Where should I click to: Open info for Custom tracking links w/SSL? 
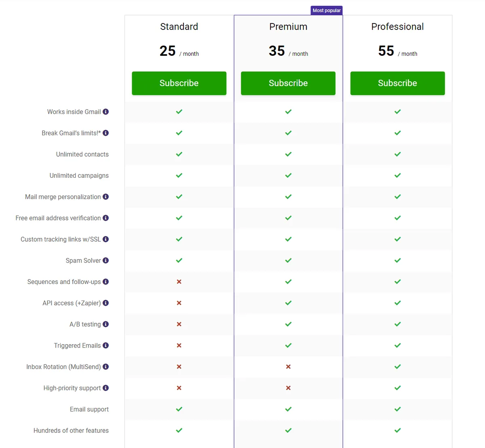[x=105, y=239]
